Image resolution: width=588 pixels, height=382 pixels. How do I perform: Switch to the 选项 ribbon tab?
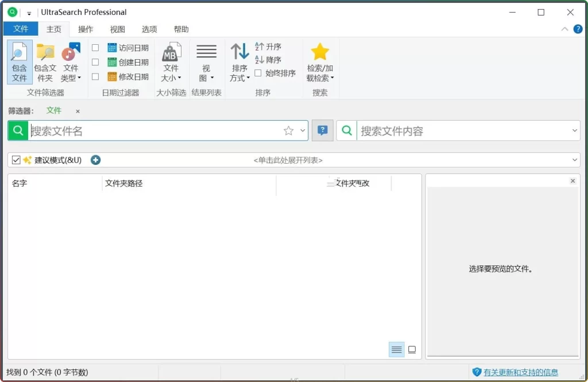[x=149, y=29]
